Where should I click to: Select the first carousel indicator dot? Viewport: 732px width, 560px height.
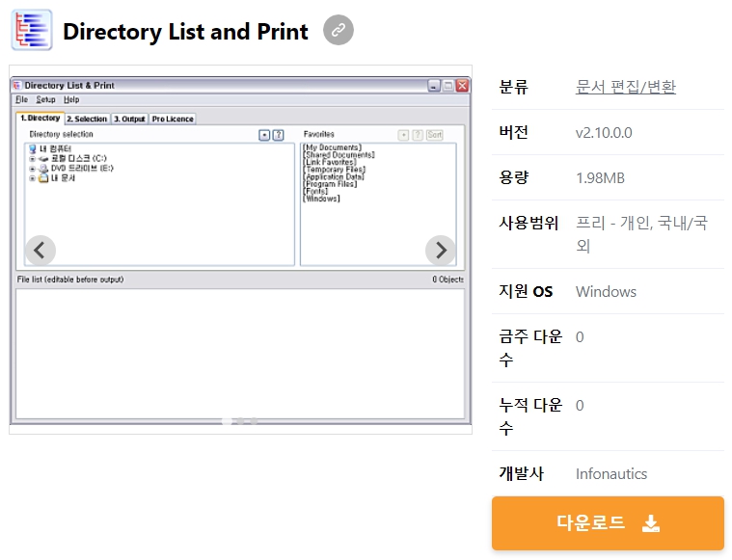click(227, 421)
